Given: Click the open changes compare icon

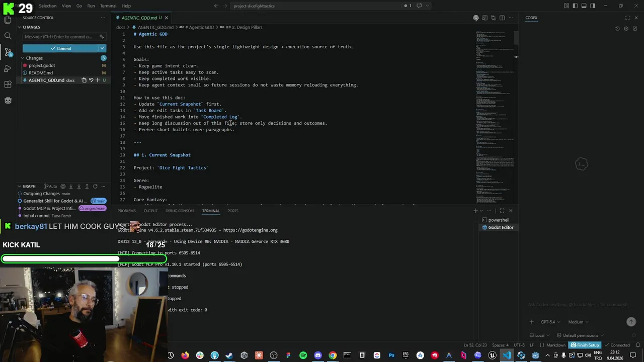Looking at the screenshot, I should tap(494, 18).
